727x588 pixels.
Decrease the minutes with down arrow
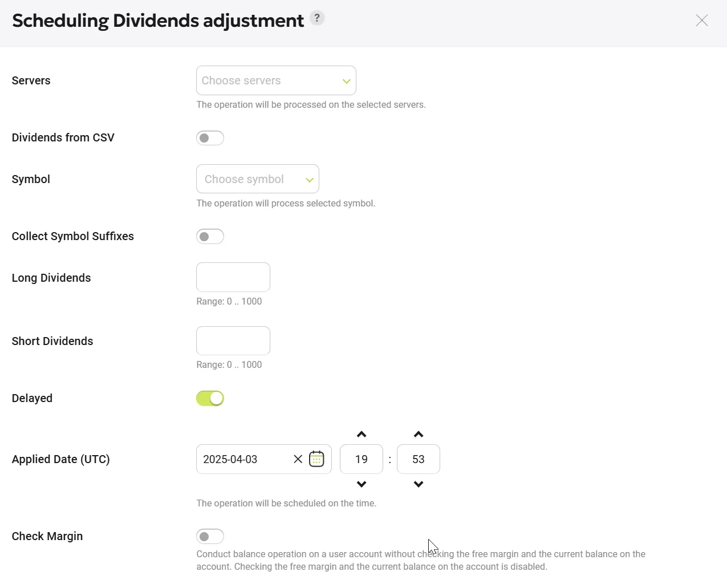tap(419, 484)
